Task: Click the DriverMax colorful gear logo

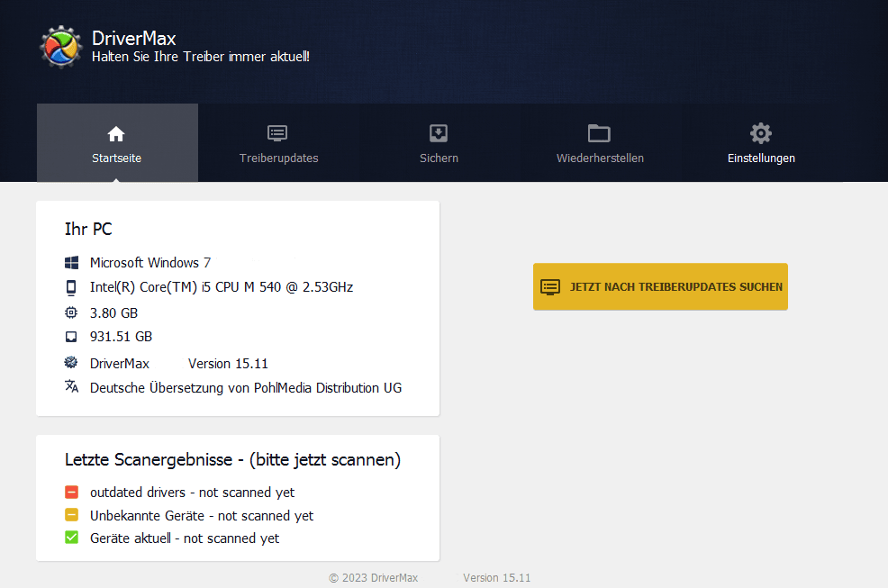Action: click(x=60, y=47)
